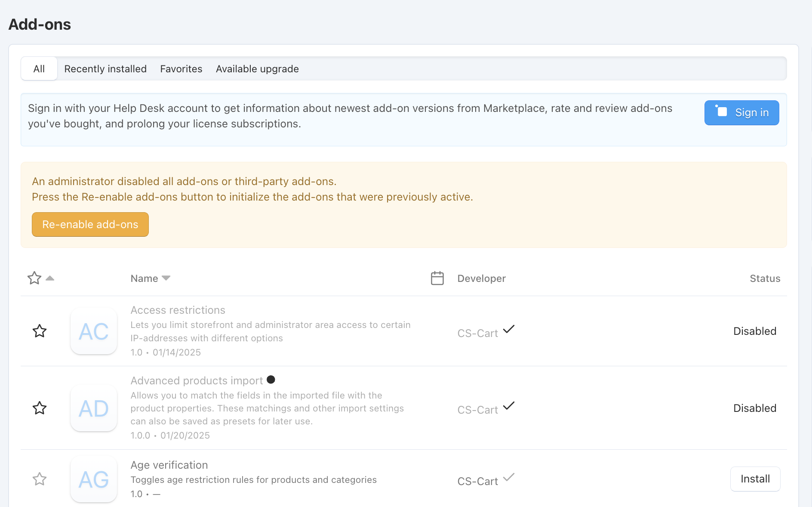The width and height of the screenshot is (812, 507).
Task: Click the Developer column header
Action: pos(481,278)
